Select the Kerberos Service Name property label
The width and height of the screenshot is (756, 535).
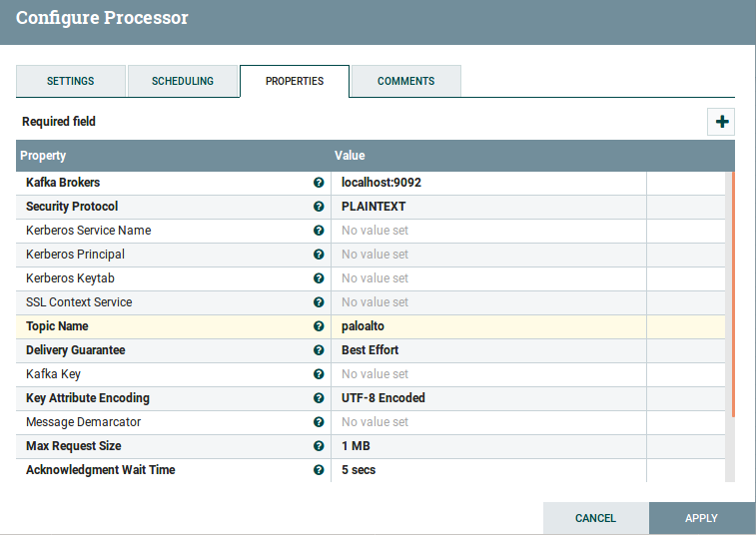pyautogui.click(x=88, y=231)
